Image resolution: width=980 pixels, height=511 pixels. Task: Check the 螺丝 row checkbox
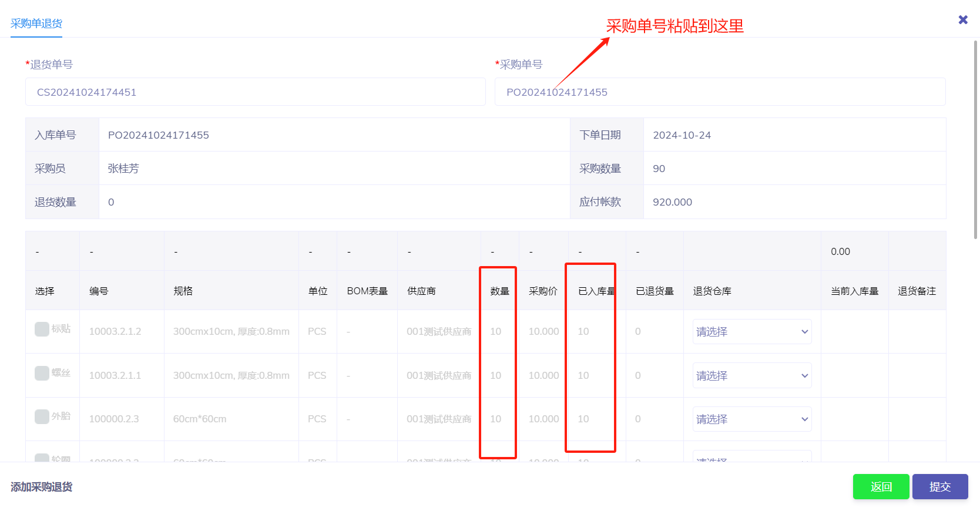(x=42, y=373)
